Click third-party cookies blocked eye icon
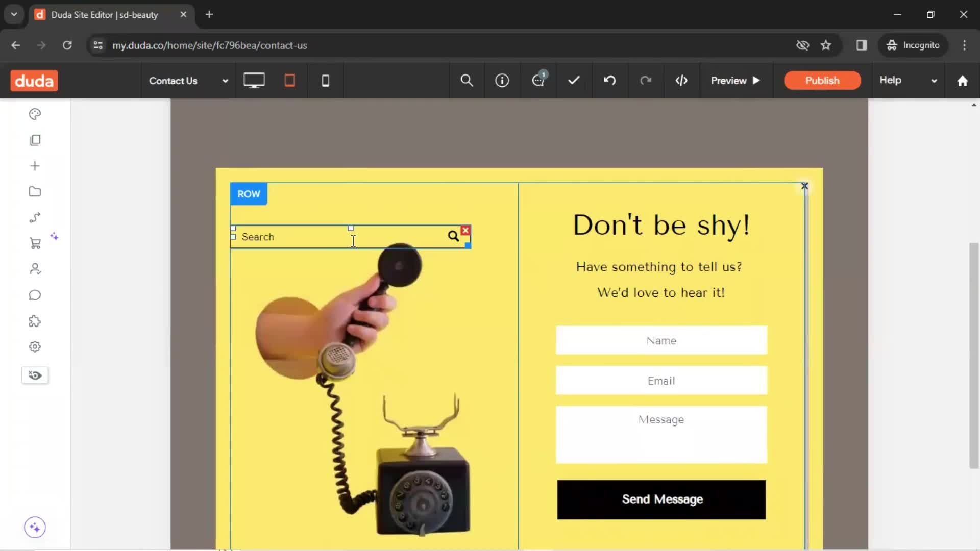Screen dimensions: 980x551 click(x=802, y=45)
